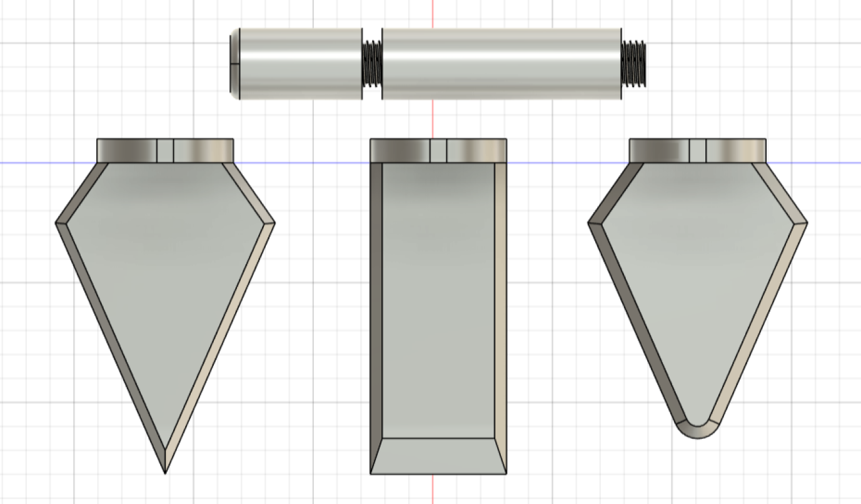Click the sharp bottom tip of pointed blade

165,468
